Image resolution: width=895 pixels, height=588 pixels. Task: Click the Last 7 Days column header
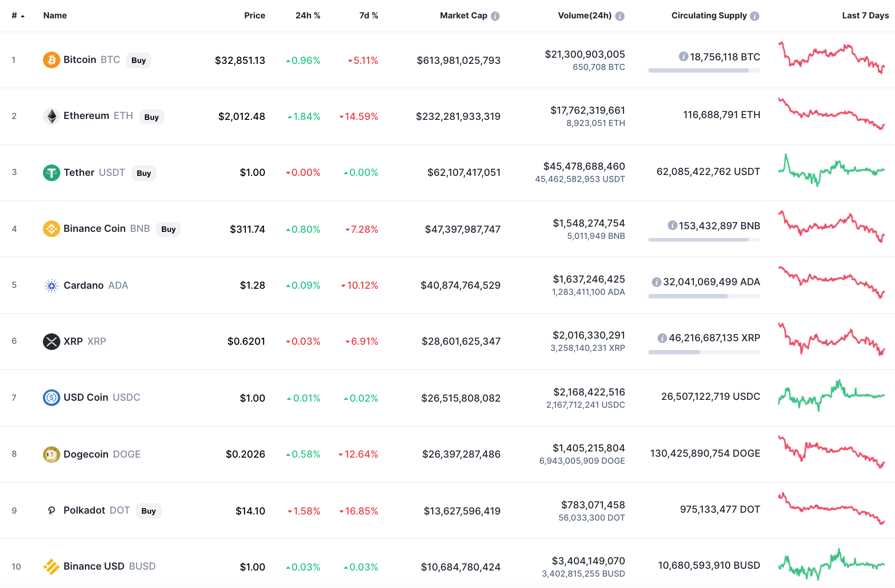865,15
